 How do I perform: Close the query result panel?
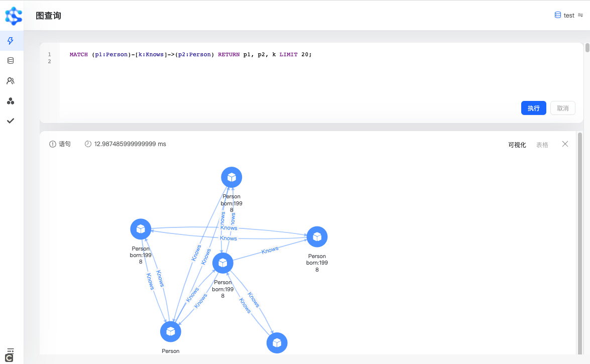565,144
